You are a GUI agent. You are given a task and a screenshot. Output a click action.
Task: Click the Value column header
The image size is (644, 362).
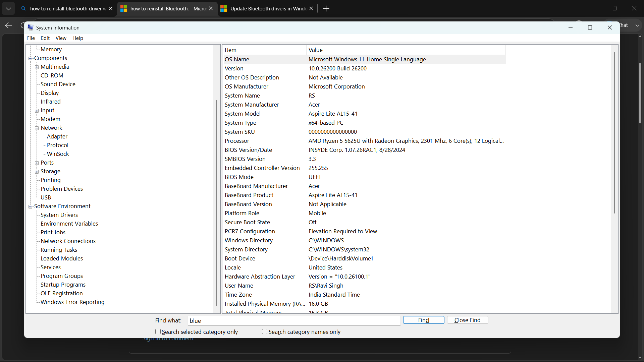coord(406,50)
